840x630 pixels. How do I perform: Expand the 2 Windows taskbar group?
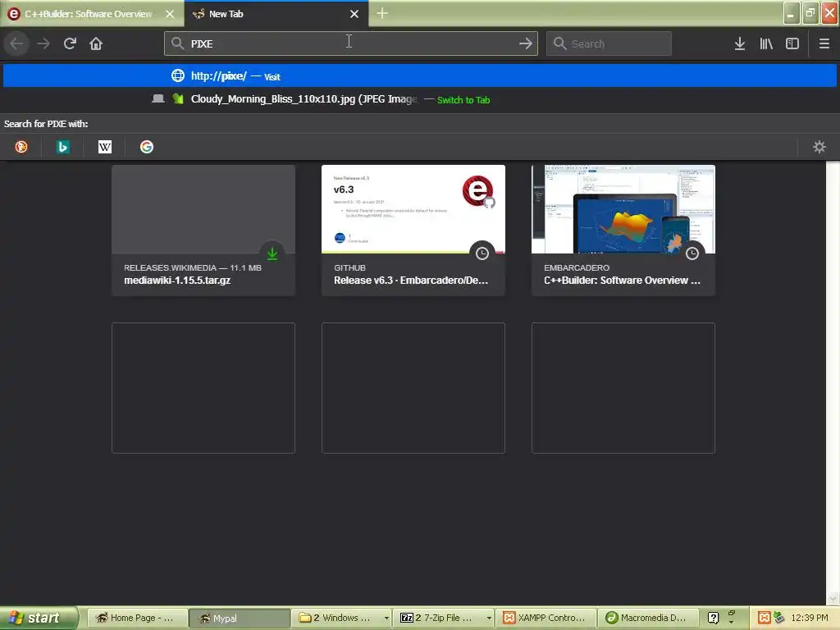(343, 618)
